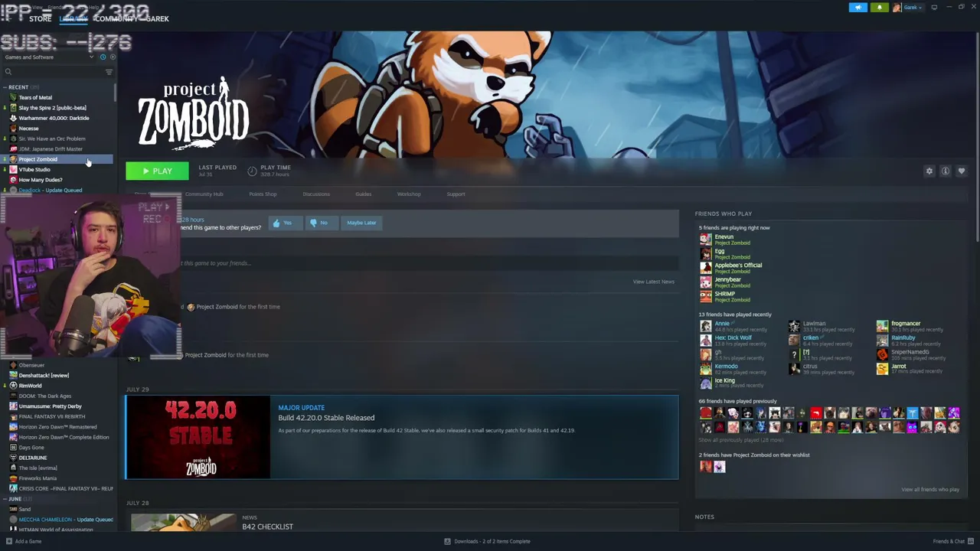The image size is (980, 551).
Task: Select RimWorld in the game list
Action: click(x=30, y=386)
